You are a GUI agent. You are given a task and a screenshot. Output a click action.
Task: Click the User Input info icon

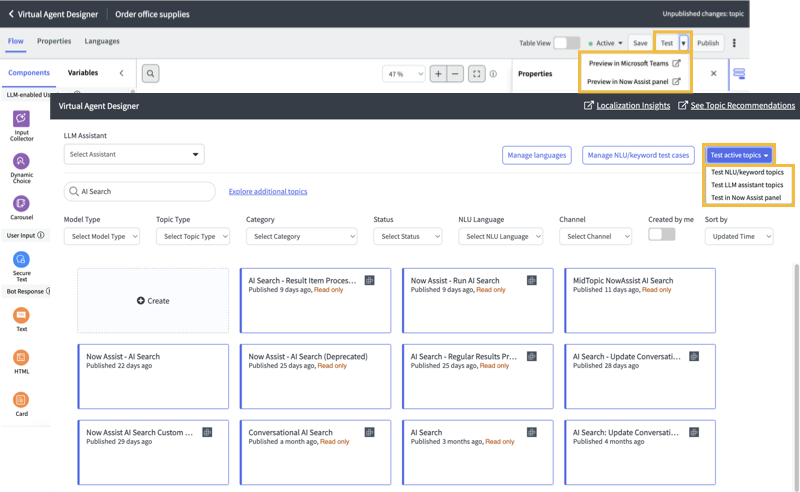pos(41,235)
